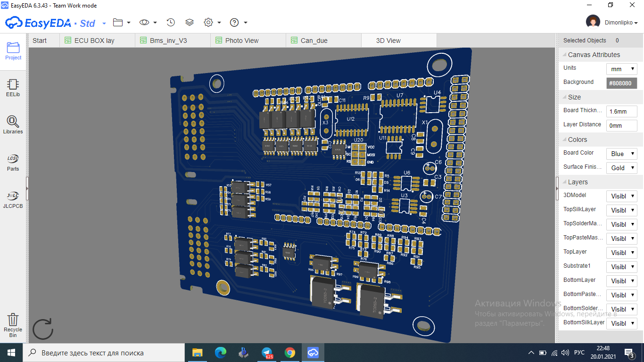
Task: Toggle TopSilkLayer visibility dropdown
Action: 621,210
